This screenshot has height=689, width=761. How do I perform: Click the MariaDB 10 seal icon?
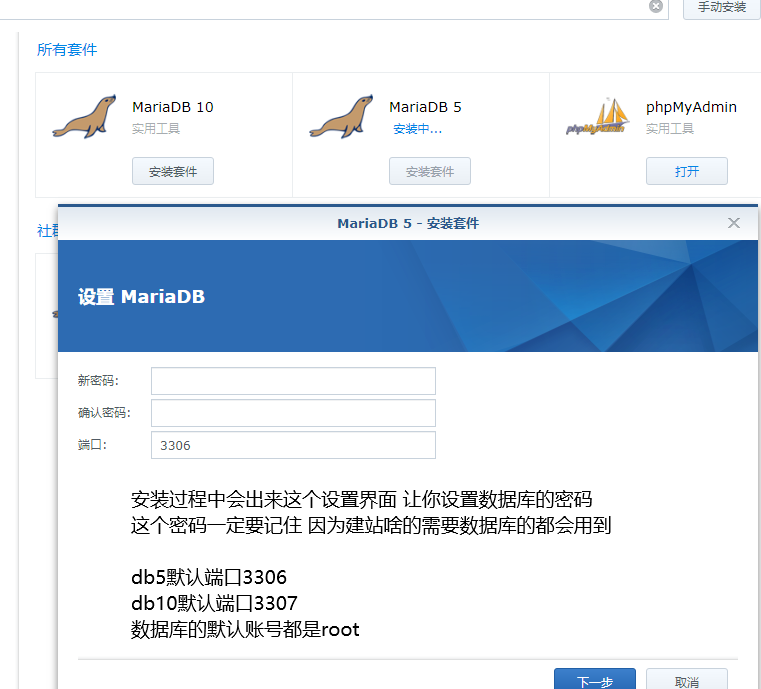pos(84,116)
